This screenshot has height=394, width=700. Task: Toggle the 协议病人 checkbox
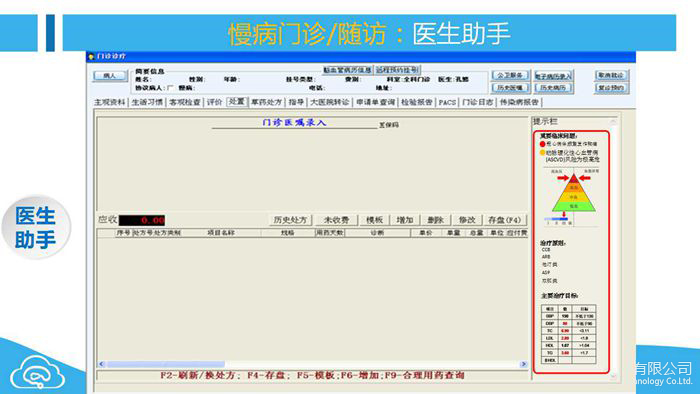pos(170,88)
